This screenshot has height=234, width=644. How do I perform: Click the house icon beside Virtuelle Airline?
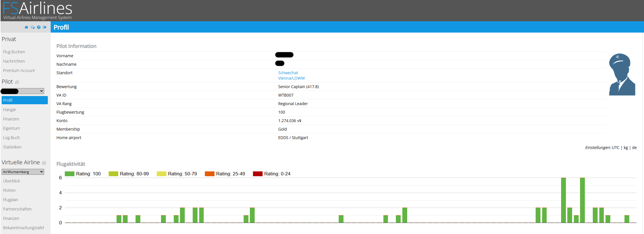[x=44, y=163]
